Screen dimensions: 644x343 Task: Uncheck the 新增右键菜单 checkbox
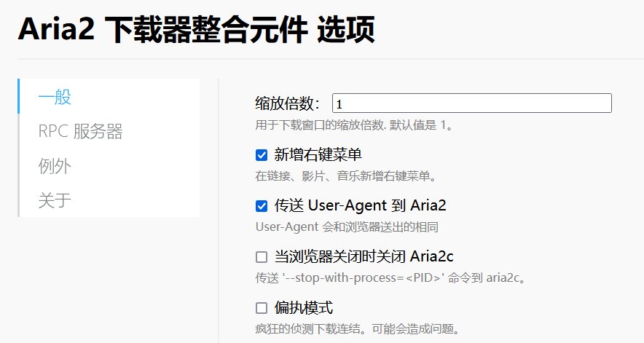pos(262,155)
